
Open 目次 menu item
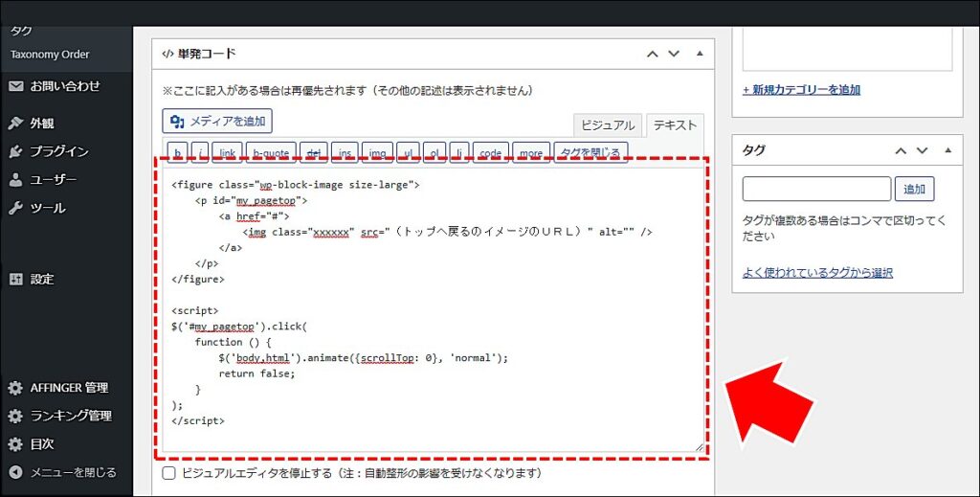pos(42,444)
